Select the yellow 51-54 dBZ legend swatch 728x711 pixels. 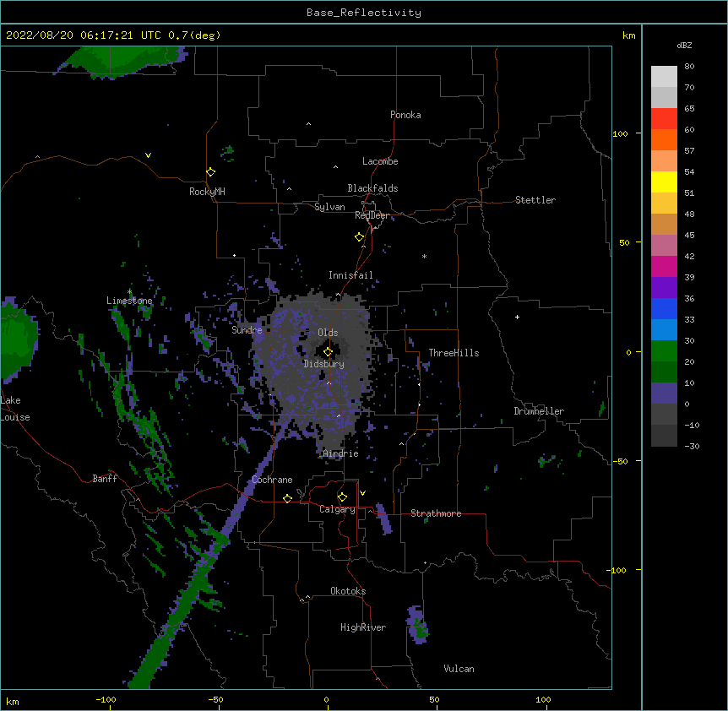[x=664, y=182]
